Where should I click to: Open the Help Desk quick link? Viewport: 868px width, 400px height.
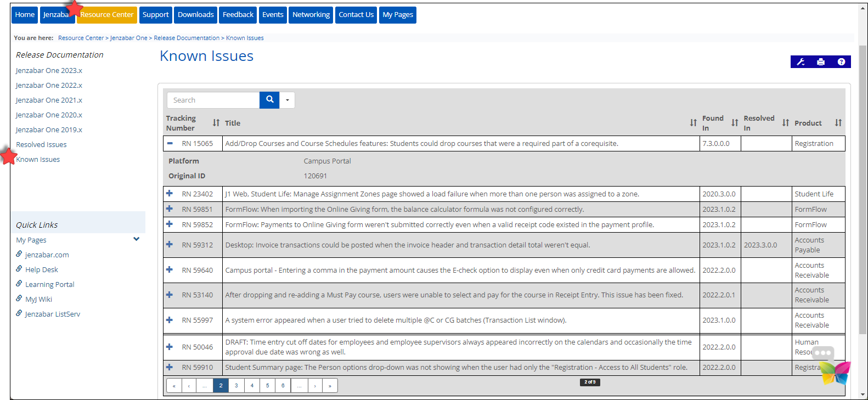tap(42, 270)
